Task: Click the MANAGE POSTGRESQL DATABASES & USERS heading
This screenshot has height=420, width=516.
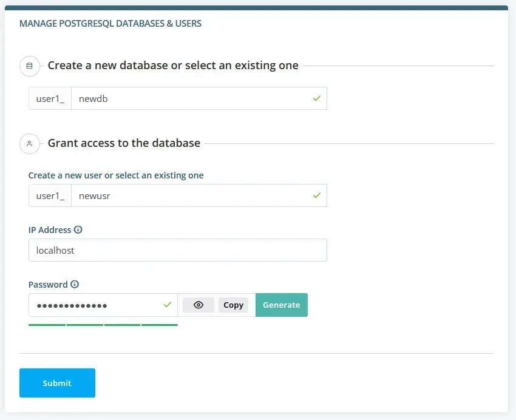Action: click(x=111, y=23)
